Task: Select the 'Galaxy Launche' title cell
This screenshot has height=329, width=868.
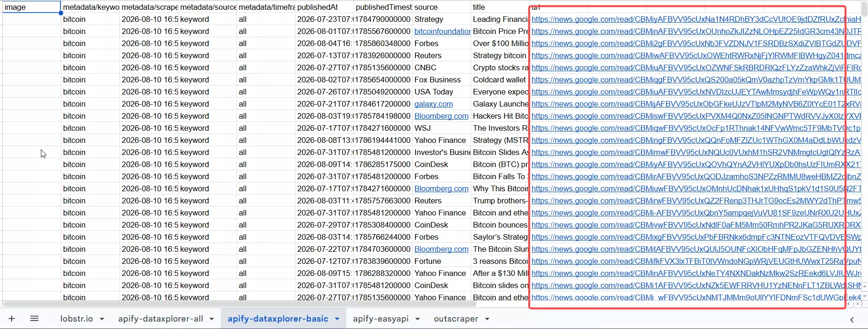Action: click(x=500, y=104)
